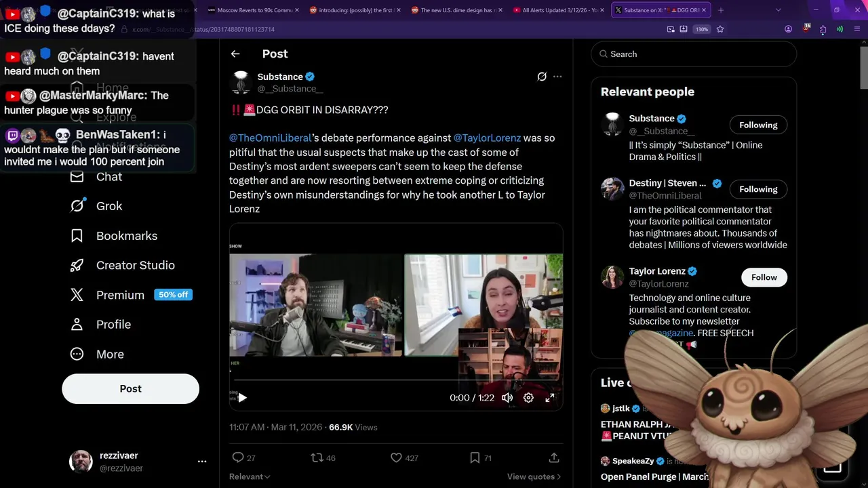Viewport: 868px width, 488px height.
Task: Follow Taylor Lorenz
Action: (x=764, y=277)
